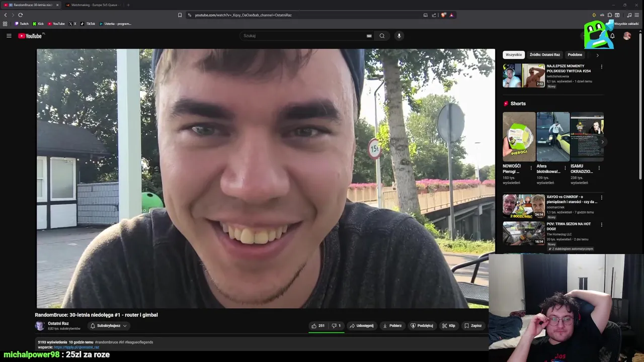The height and width of the screenshot is (362, 644).
Task: Click the bookmark icon beside the address bar
Action: (180, 15)
